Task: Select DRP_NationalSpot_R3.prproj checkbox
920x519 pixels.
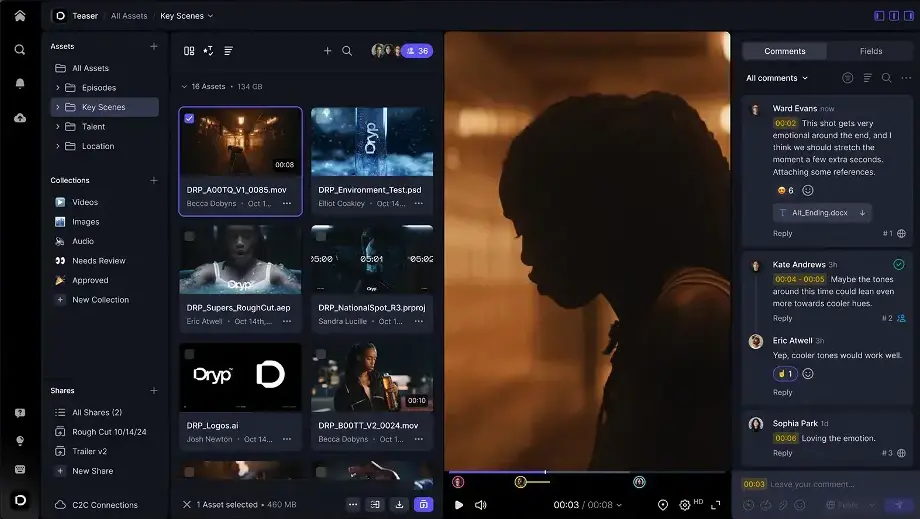Action: pos(321,236)
